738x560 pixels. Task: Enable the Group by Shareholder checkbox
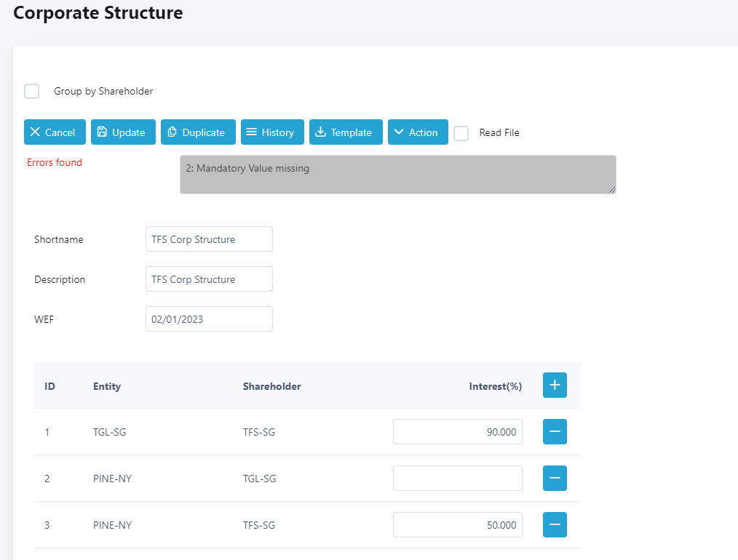32,92
